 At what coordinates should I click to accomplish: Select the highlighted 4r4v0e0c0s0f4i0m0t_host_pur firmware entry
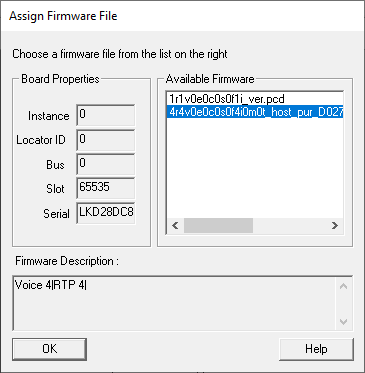255,112
